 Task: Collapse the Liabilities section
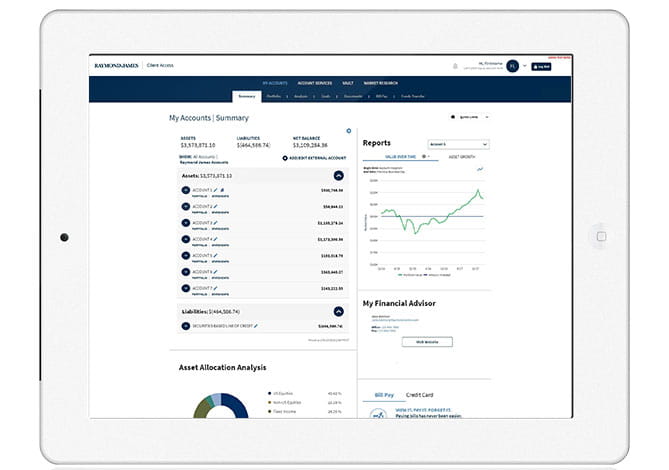(338, 312)
